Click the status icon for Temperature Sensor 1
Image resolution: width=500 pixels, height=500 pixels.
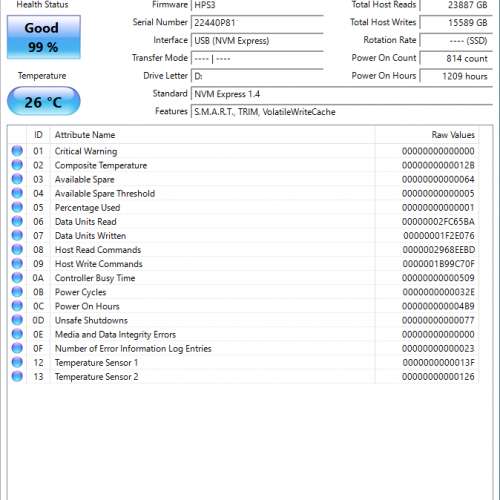(17, 362)
